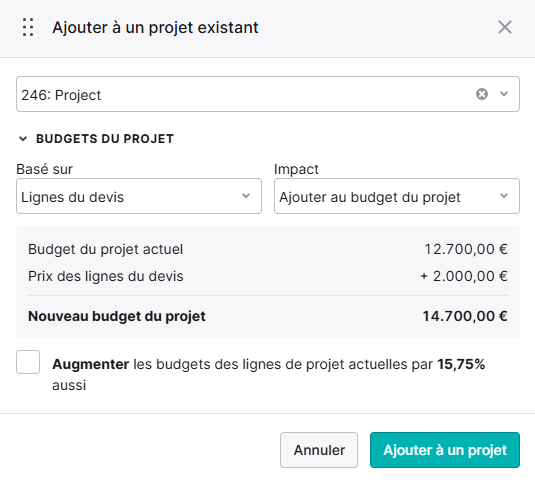Image resolution: width=535 pixels, height=485 pixels.
Task: Click chevron of Ajouter au budget du projet
Action: coord(504,196)
